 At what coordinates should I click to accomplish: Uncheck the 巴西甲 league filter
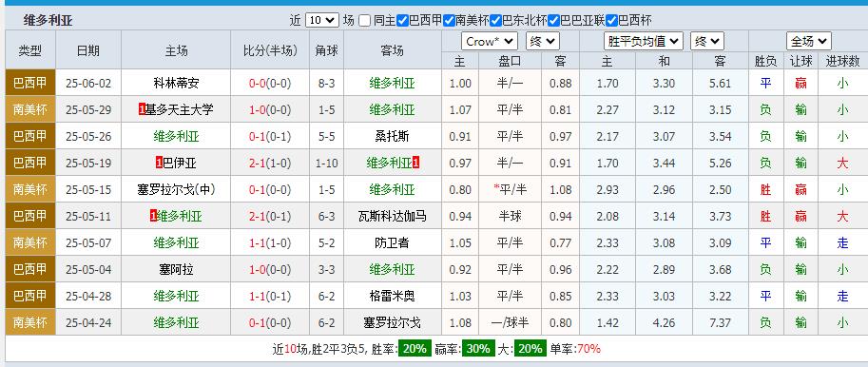click(x=402, y=21)
